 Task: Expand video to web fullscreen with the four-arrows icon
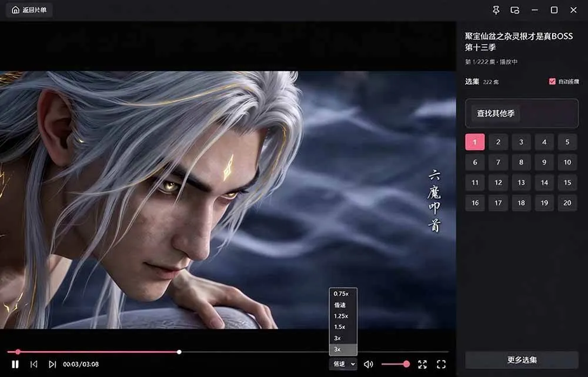tap(422, 364)
